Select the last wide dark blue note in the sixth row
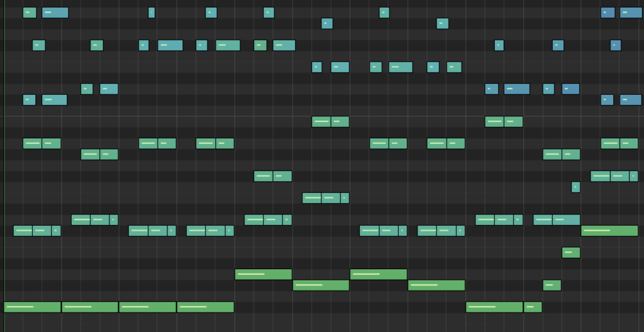The height and width of the screenshot is (332, 644). tap(630, 100)
